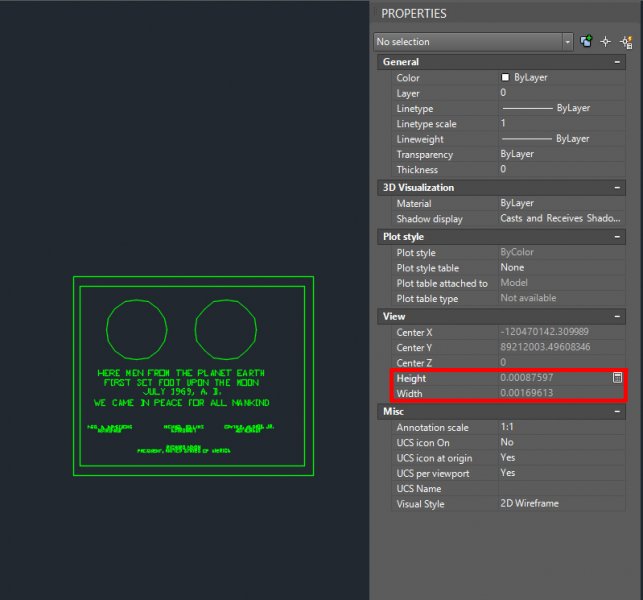Screen dimensions: 643x600
Task: Click the PROPERTIES panel title
Action: click(x=414, y=14)
